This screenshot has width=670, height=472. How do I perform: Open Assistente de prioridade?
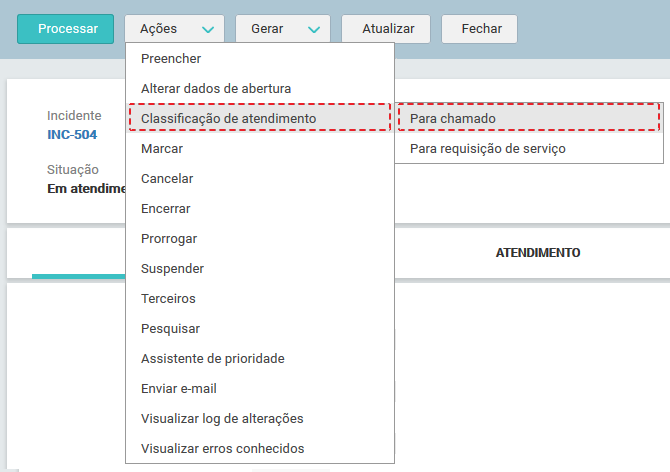tap(260, 358)
